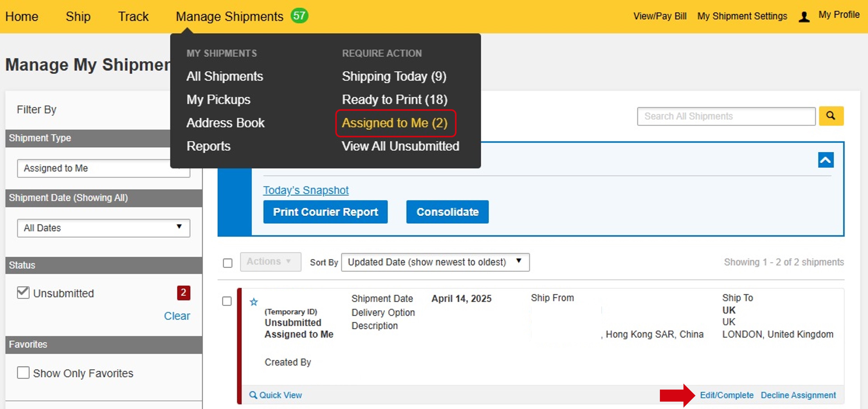Click the red 2 count badge next to Unsubmitted

183,293
